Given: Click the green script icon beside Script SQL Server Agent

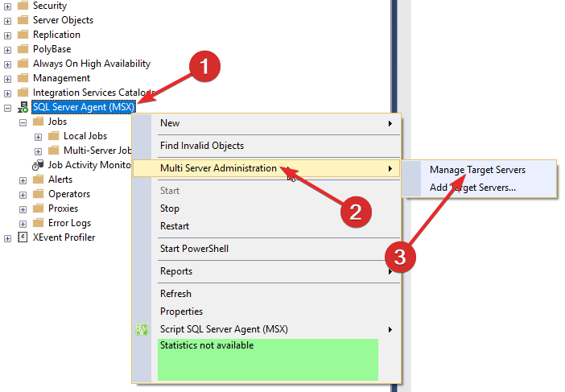Looking at the screenshot, I should coord(142,329).
